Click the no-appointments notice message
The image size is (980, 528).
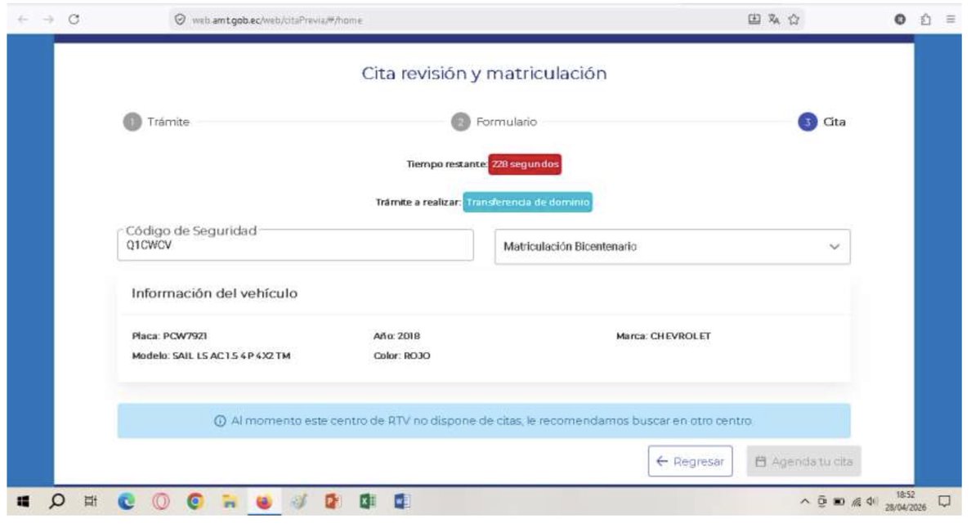[x=491, y=421]
